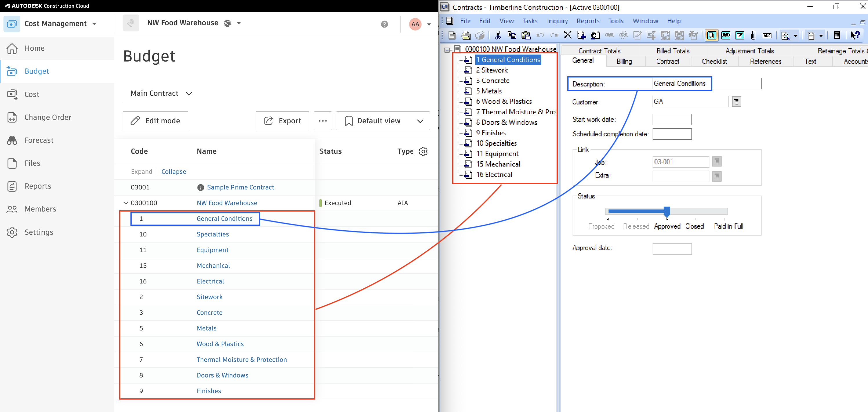Open the Customer list picker icon
Image resolution: width=868 pixels, height=412 pixels.
point(737,102)
